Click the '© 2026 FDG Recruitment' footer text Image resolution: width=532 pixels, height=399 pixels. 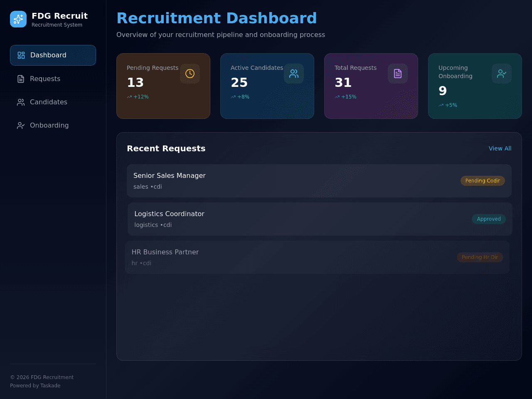[42, 377]
